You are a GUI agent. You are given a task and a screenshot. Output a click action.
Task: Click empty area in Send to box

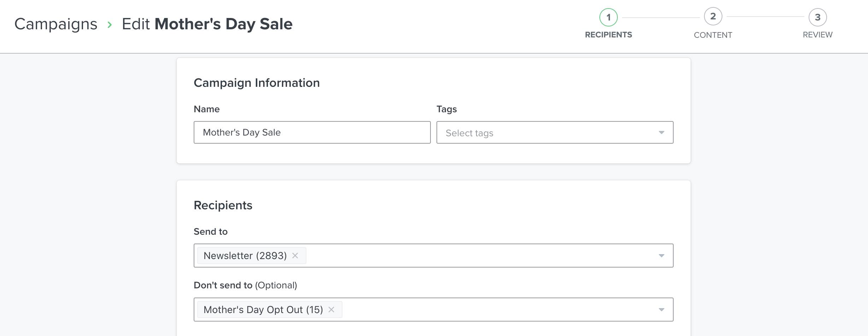pyautogui.click(x=477, y=256)
